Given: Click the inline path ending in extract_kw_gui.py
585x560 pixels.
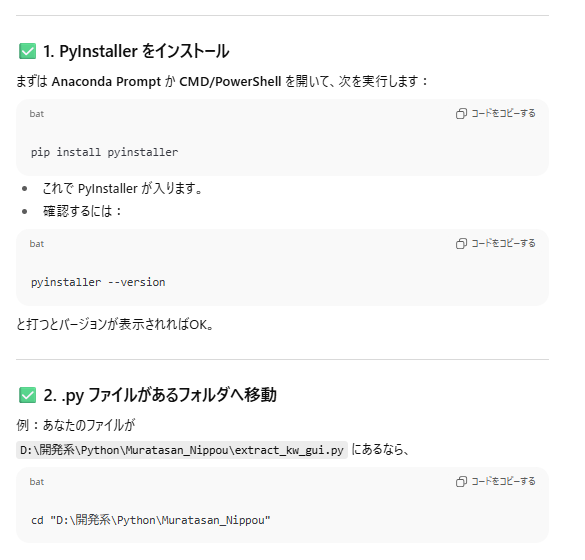Looking at the screenshot, I should pyautogui.click(x=182, y=450).
